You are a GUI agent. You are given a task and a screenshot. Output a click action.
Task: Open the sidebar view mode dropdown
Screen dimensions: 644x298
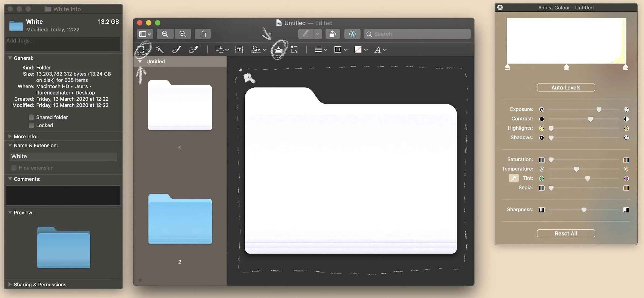coord(145,34)
